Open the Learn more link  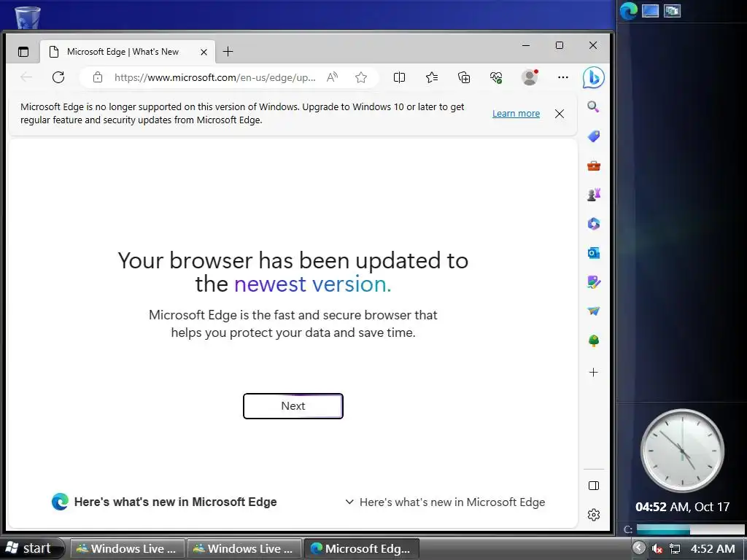click(516, 113)
